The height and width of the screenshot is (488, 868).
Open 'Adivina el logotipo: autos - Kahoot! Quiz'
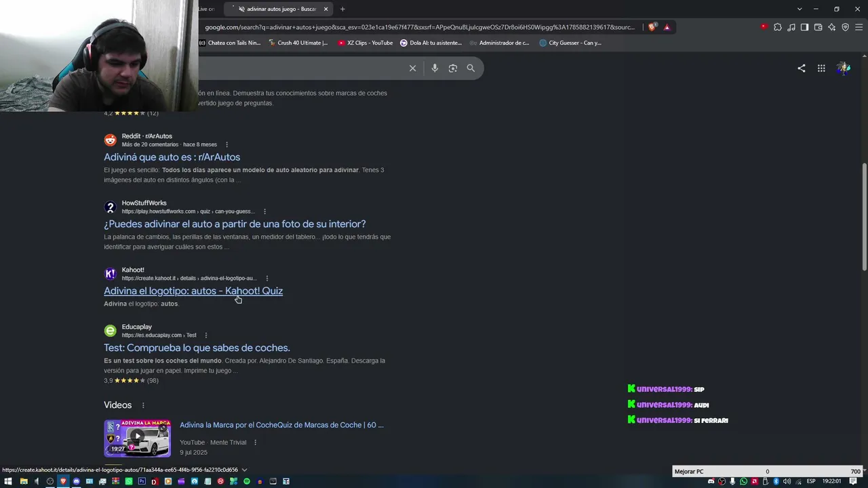[193, 291]
